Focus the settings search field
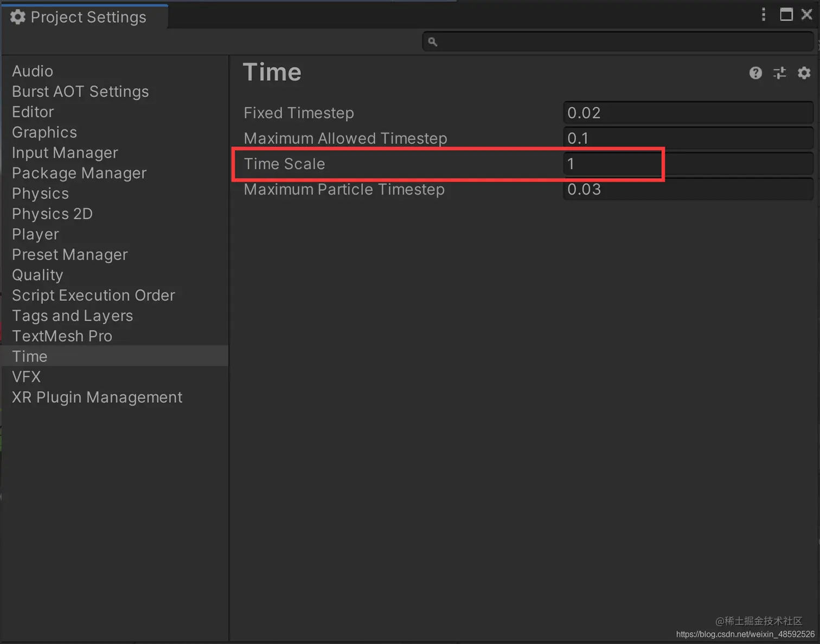Image resolution: width=820 pixels, height=644 pixels. click(x=618, y=41)
